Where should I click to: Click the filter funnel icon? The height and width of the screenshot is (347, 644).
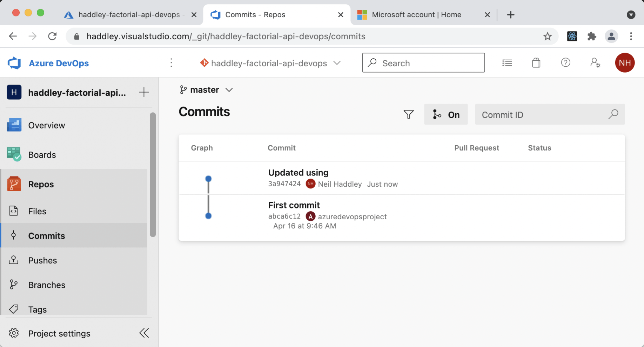click(408, 114)
